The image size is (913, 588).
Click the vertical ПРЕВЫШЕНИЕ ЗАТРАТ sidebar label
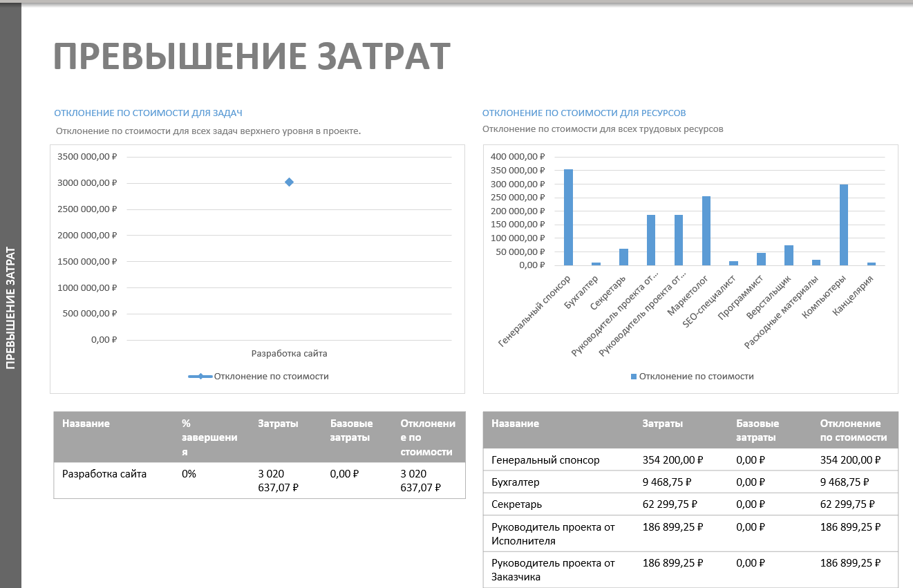pos(10,307)
